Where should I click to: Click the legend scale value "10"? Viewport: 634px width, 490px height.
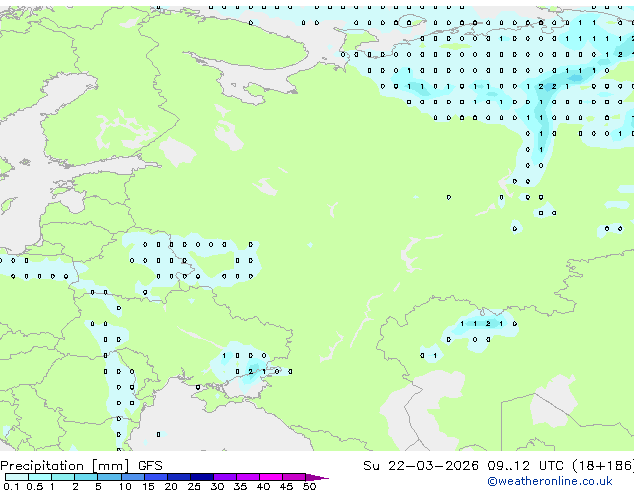click(x=125, y=486)
